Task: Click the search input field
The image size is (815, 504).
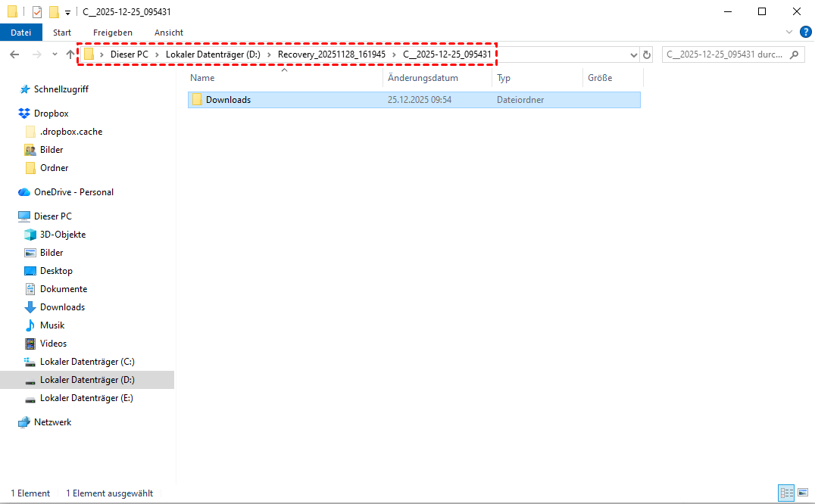Action: 723,54
